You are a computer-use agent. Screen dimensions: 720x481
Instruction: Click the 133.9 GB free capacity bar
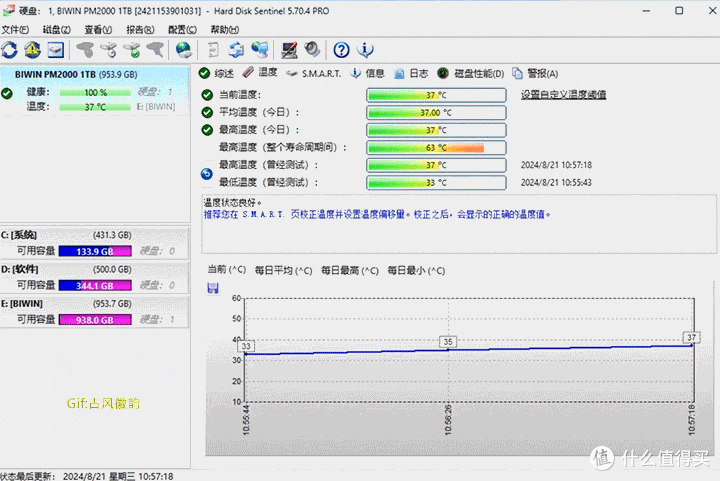[x=95, y=251]
